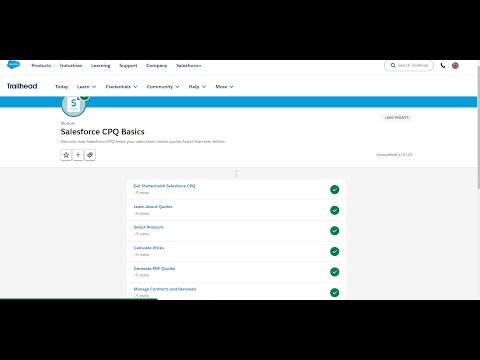The height and width of the screenshot is (360, 480).
Task: Favorite the module with star icon
Action: pos(66,155)
